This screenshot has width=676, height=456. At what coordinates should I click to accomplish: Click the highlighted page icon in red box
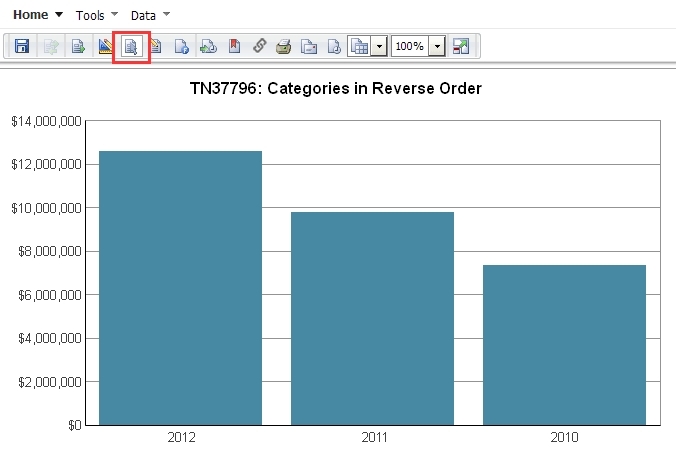[x=131, y=46]
